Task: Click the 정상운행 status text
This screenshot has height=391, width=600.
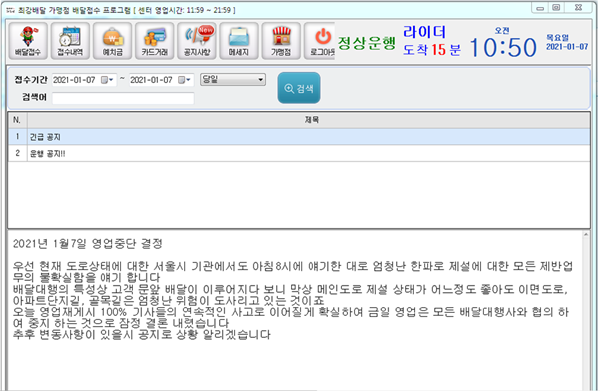Action: coord(366,42)
